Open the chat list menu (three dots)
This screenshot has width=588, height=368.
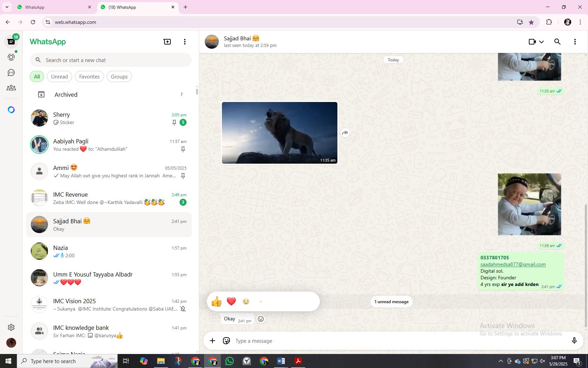(185, 42)
